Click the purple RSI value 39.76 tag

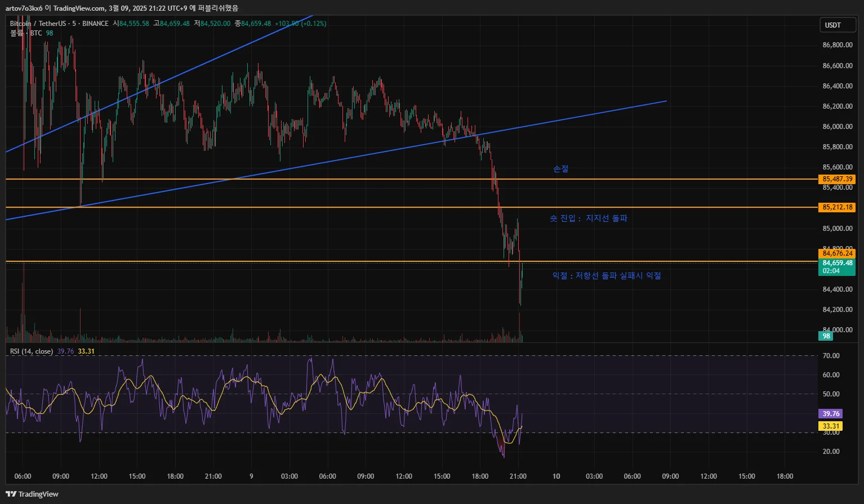831,414
